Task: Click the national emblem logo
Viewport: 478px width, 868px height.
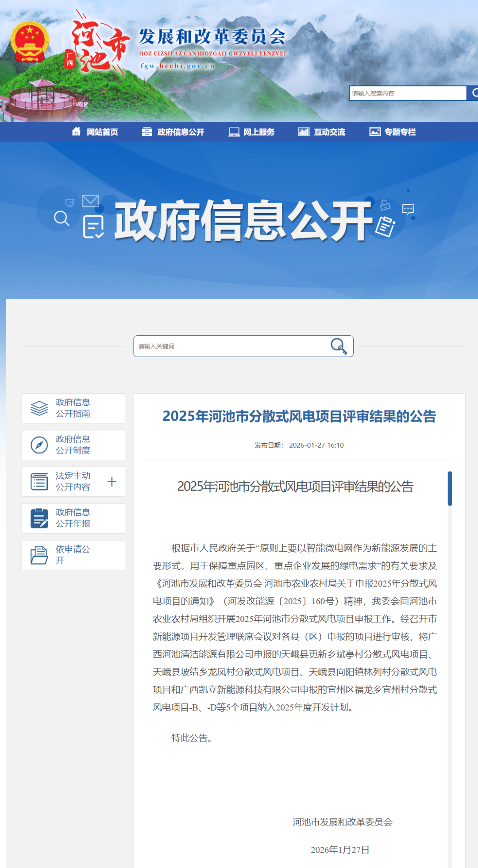Action: [x=29, y=42]
